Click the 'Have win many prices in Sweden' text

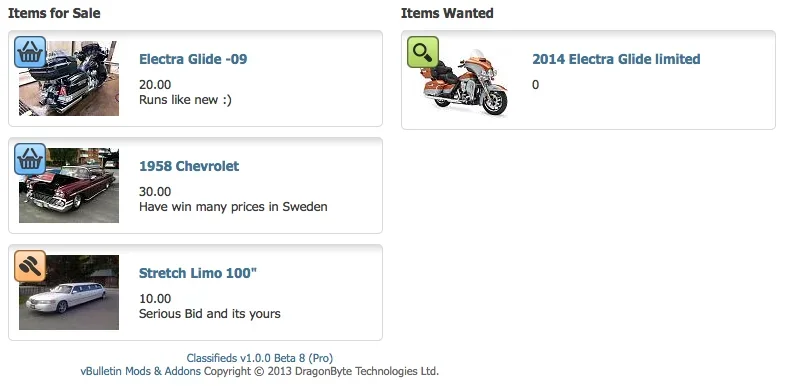pos(233,207)
